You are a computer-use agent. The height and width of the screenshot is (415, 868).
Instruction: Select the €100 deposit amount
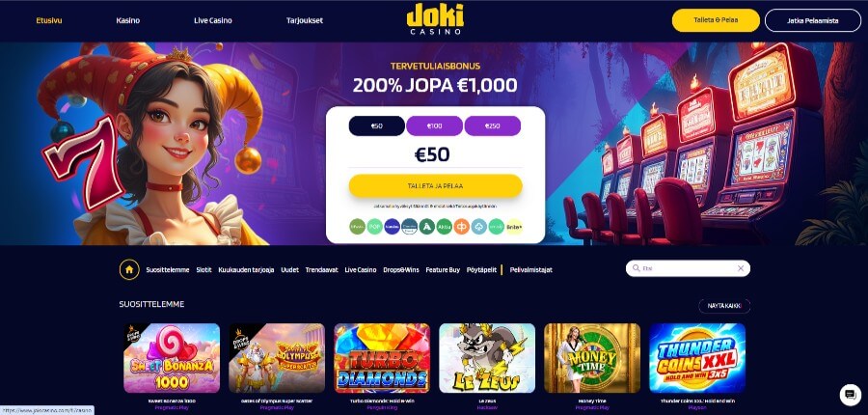point(435,125)
